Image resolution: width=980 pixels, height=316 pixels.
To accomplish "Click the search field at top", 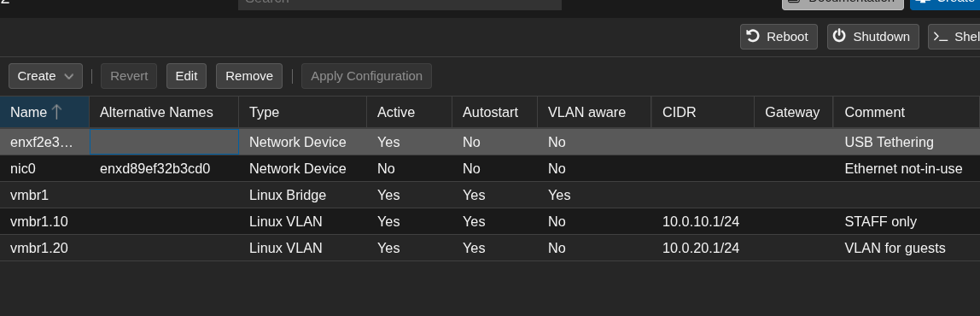I will click(x=400, y=3).
